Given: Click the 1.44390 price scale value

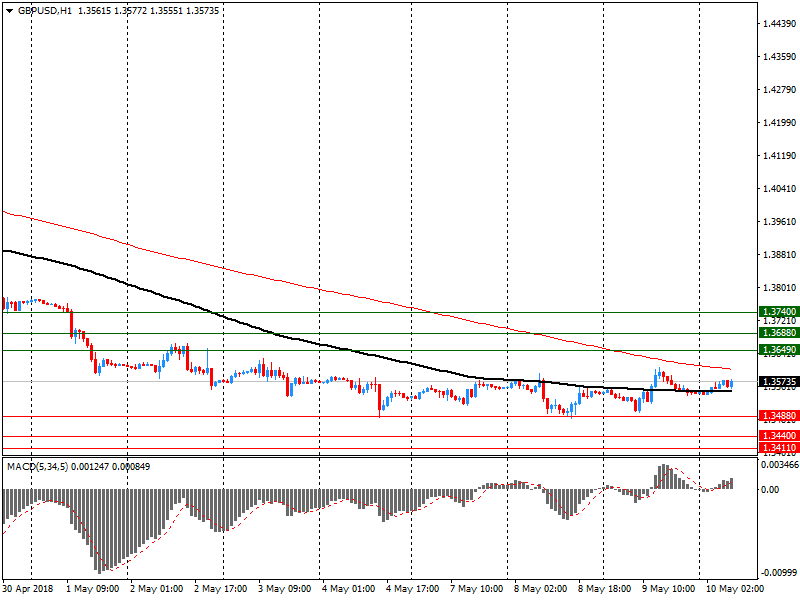Looking at the screenshot, I should (779, 23).
